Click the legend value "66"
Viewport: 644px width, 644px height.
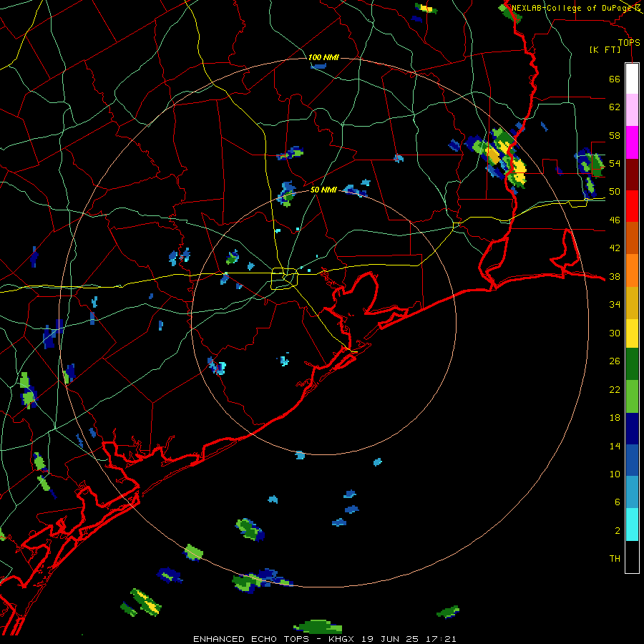(x=615, y=79)
